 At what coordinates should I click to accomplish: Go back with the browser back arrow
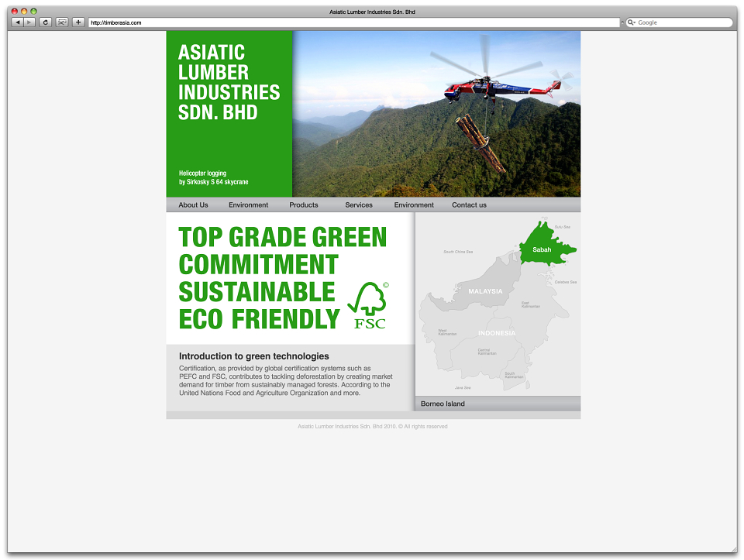pyautogui.click(x=17, y=22)
